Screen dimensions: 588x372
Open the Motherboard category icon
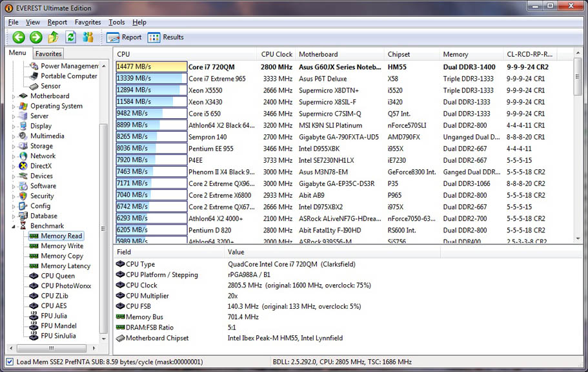[x=23, y=96]
